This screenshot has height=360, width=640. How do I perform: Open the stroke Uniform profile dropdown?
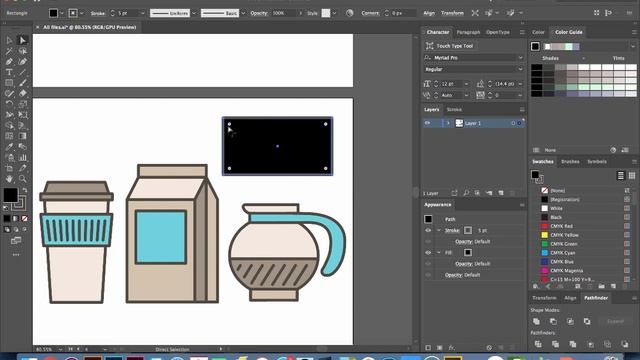[194, 13]
